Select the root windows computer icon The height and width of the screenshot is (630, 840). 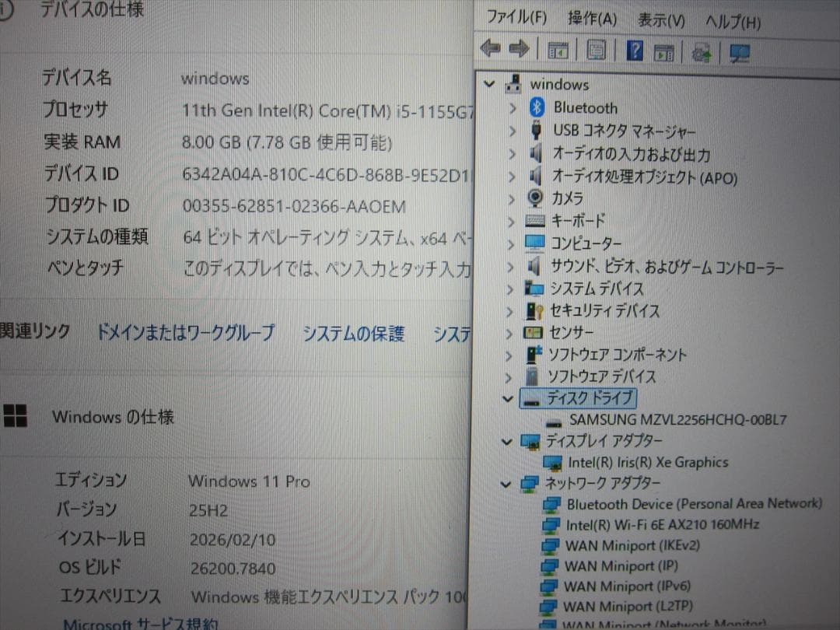(513, 83)
